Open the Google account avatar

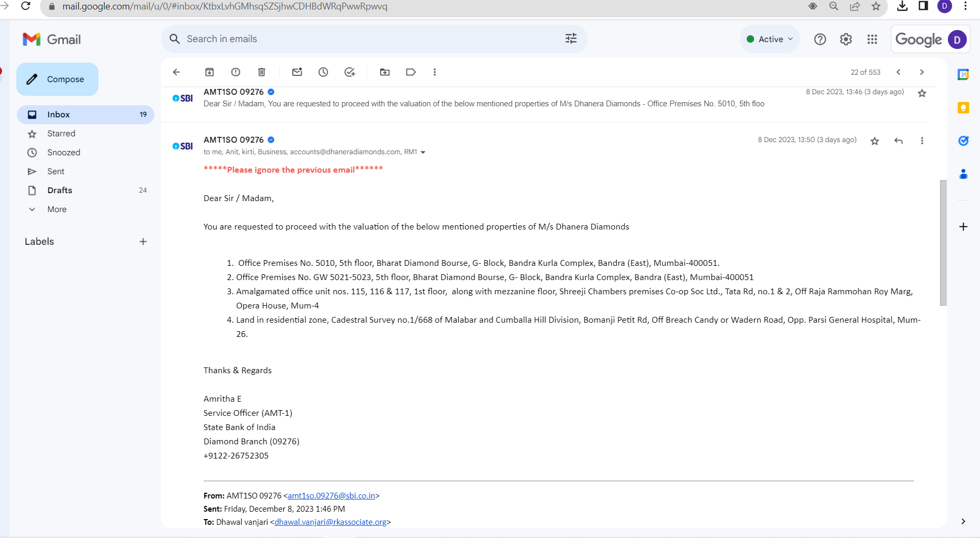[x=957, y=39]
